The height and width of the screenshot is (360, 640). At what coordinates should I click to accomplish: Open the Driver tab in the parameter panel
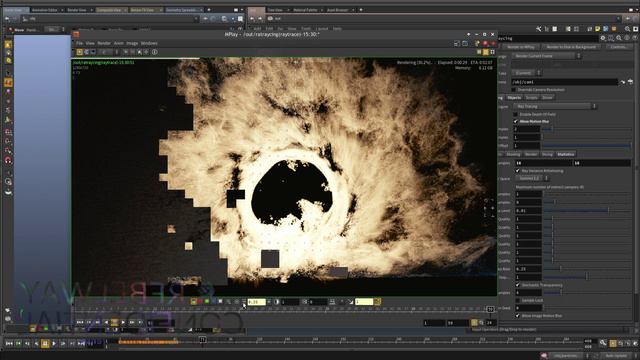click(x=547, y=98)
